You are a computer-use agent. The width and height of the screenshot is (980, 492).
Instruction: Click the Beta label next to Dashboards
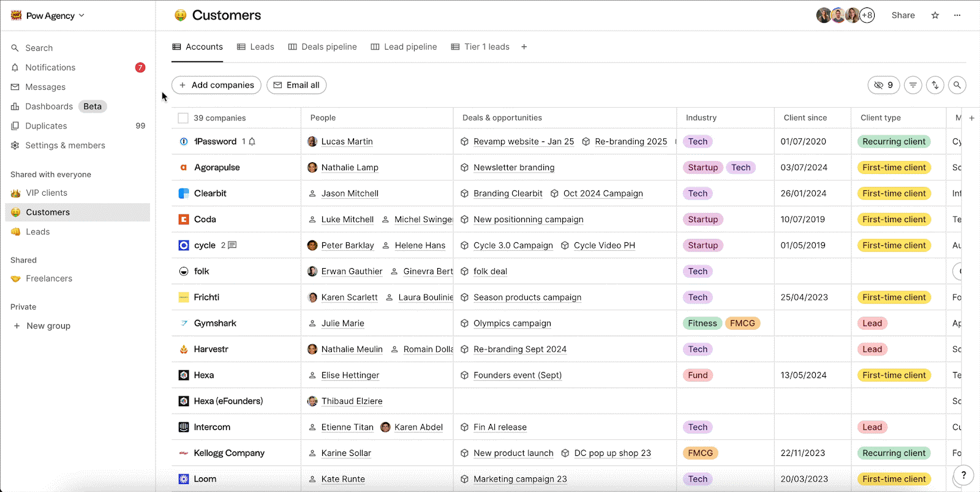[x=92, y=106]
